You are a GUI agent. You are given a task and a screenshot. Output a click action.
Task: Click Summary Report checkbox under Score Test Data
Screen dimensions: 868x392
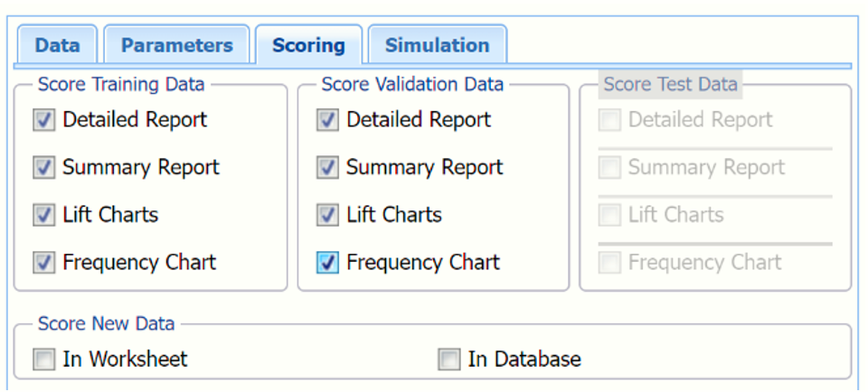click(609, 168)
